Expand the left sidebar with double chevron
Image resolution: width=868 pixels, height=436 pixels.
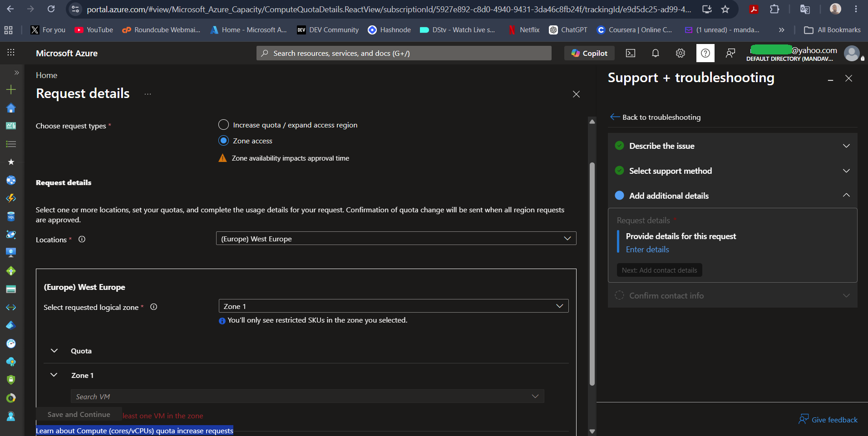pyautogui.click(x=16, y=73)
